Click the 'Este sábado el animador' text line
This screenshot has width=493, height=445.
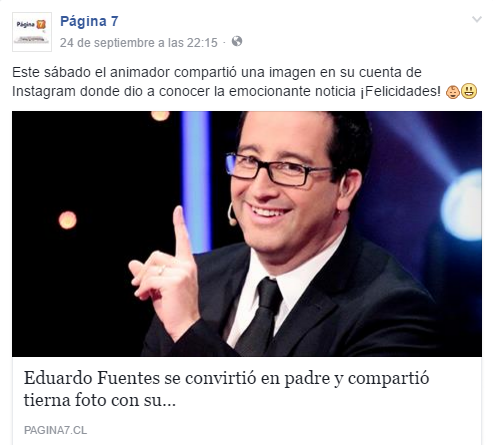tap(91, 72)
